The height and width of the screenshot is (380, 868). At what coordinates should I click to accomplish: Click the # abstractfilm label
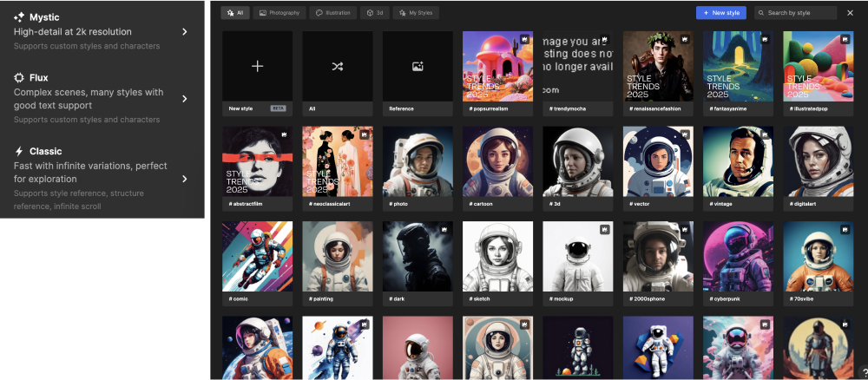246,204
